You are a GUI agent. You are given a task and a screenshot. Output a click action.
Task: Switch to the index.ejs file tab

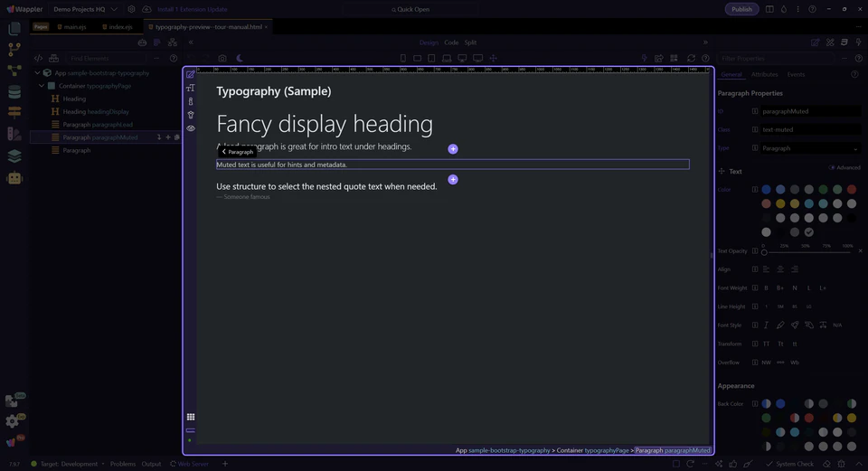[118, 26]
